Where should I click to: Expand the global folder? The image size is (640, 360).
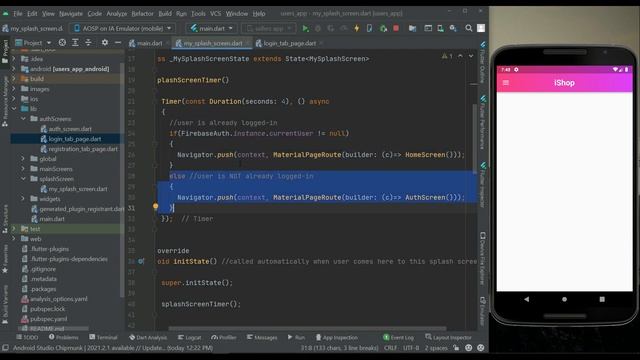point(23,159)
